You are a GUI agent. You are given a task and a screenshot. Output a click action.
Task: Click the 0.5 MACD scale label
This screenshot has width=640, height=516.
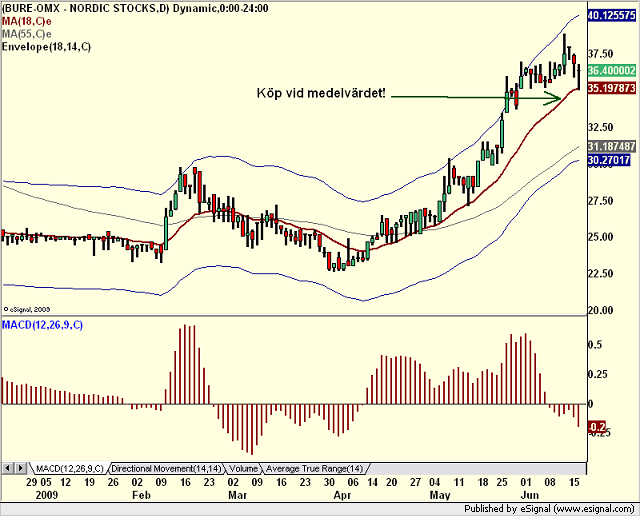pos(594,345)
